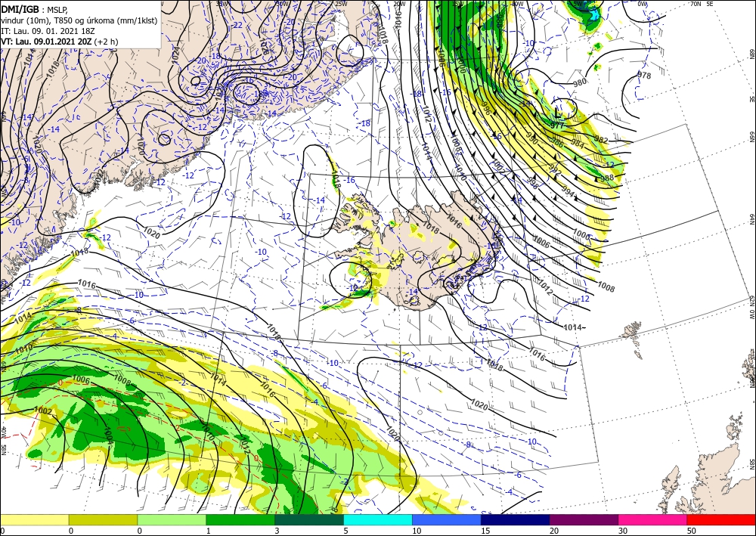Click the '984' isobar label
The width and height of the screenshot is (756, 536).
(578, 143)
